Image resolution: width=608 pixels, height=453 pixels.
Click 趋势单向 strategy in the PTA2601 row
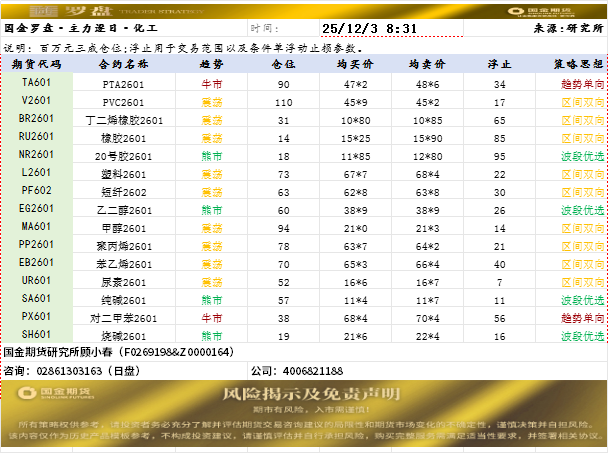pyautogui.click(x=582, y=84)
